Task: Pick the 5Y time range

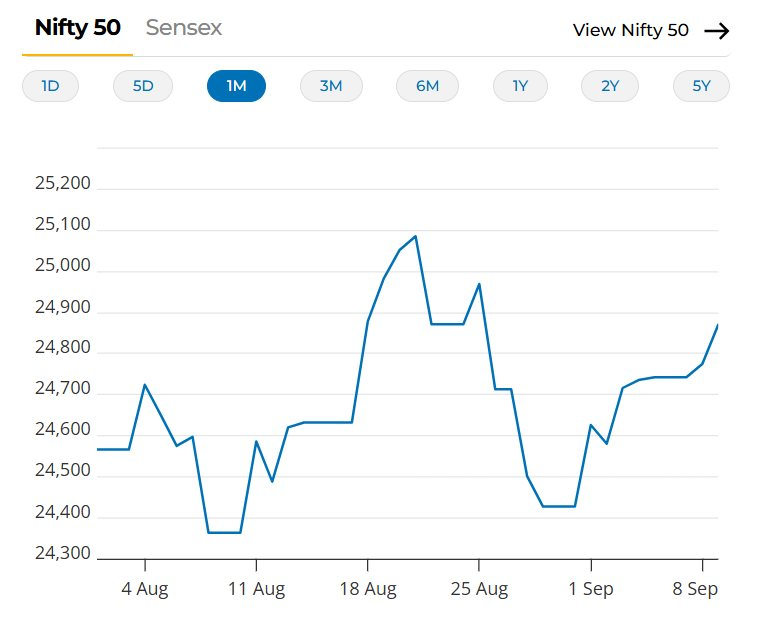Action: coord(701,86)
